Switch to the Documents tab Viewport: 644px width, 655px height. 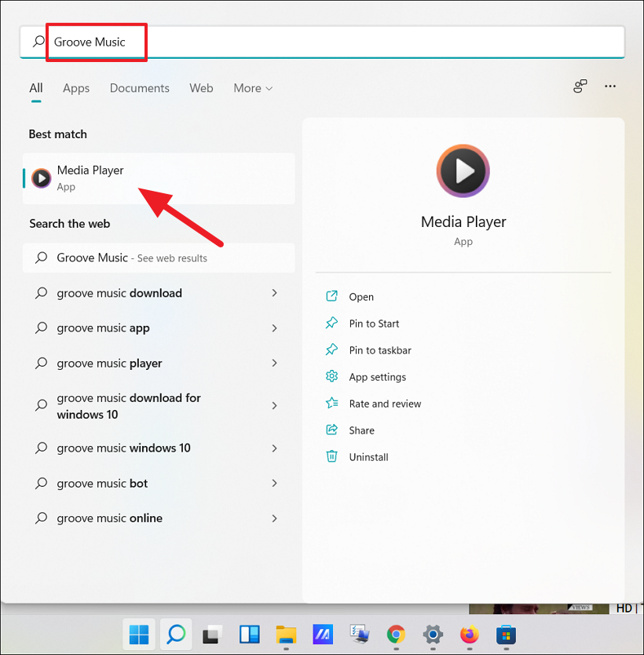[140, 88]
